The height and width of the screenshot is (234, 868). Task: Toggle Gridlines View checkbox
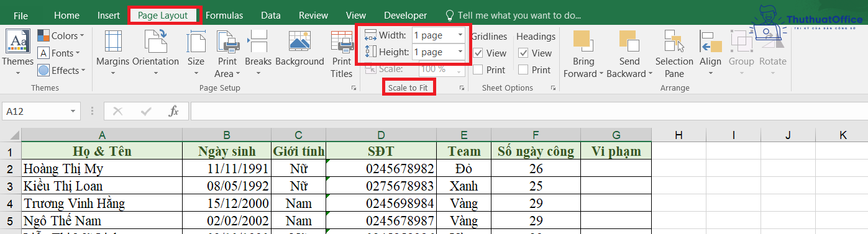[x=478, y=53]
